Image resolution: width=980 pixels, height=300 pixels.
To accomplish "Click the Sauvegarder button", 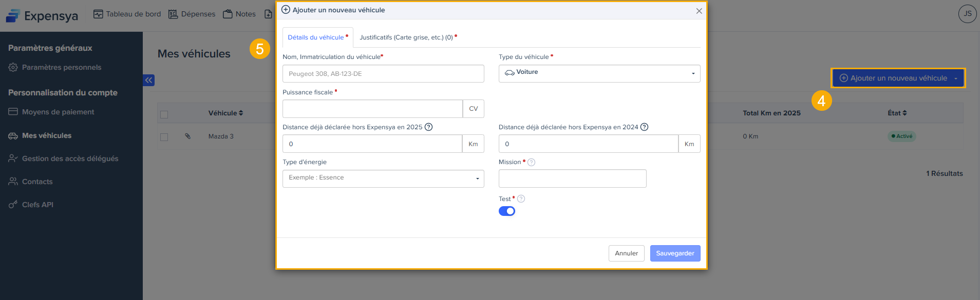I will click(675, 253).
